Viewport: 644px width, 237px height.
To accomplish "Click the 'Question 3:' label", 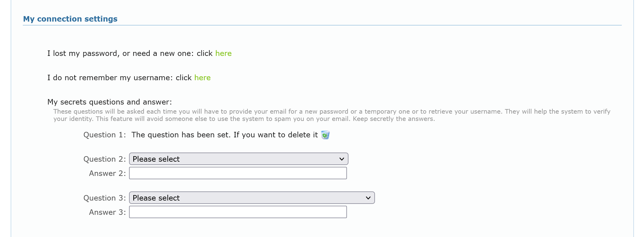I will [x=104, y=198].
